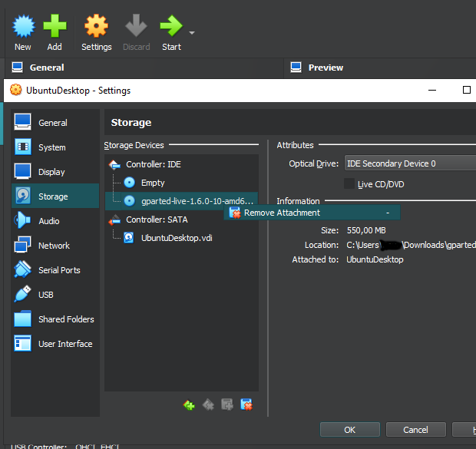Click the New virtual machine icon
The width and height of the screenshot is (476, 449).
23,26
